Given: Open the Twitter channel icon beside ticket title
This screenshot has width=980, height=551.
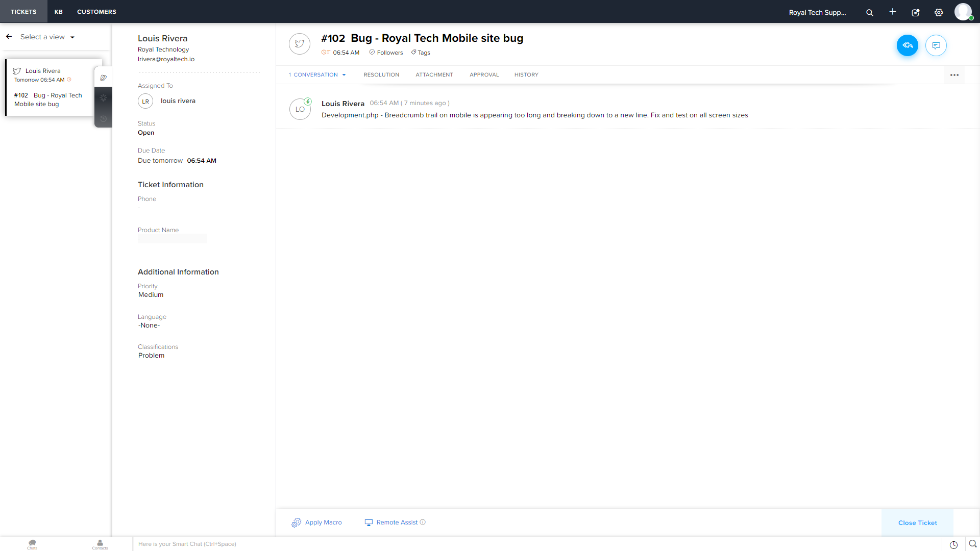Looking at the screenshot, I should (x=300, y=44).
